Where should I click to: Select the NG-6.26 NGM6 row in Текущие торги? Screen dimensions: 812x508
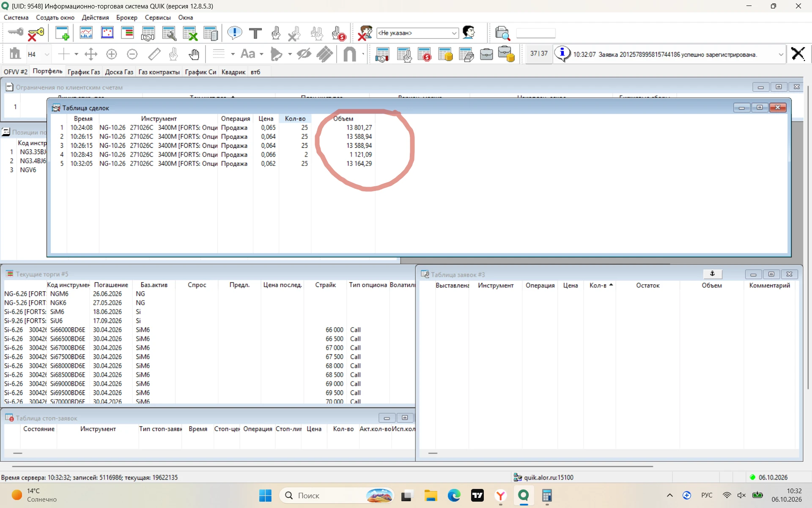click(x=209, y=294)
